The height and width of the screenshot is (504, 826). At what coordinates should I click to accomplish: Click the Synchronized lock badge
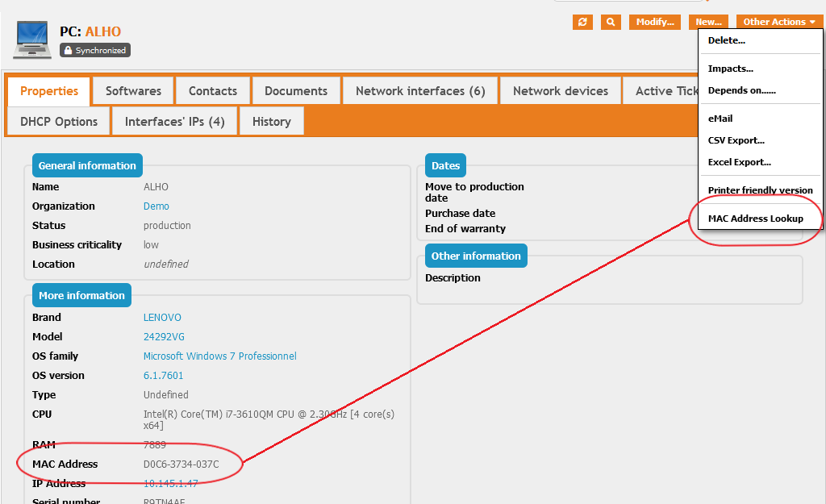tap(94, 50)
